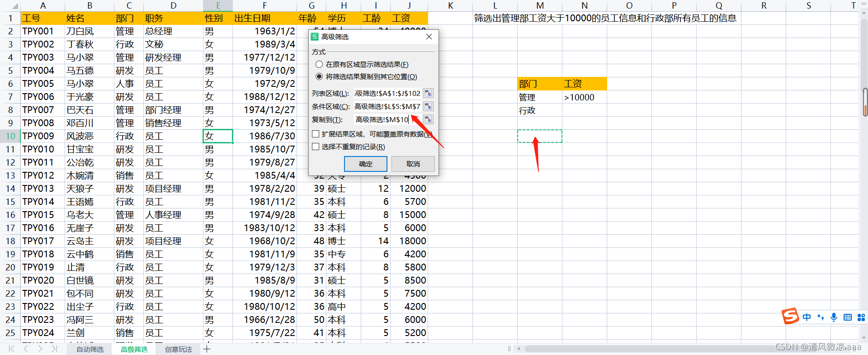868x355 pixels.
Task: Click salary cell 18000
Action: point(409,241)
